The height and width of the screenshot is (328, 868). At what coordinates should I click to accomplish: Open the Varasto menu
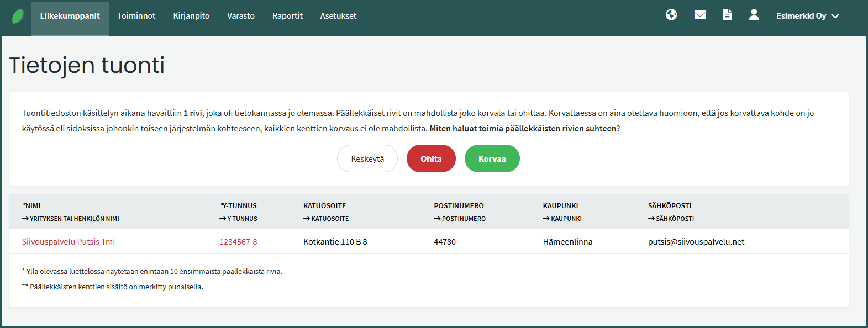pos(241,16)
